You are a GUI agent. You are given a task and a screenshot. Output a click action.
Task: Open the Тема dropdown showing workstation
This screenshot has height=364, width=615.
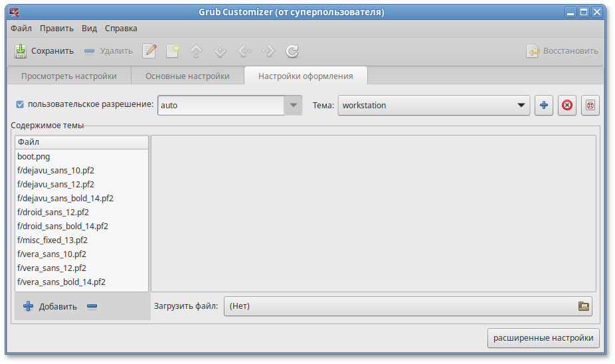434,105
